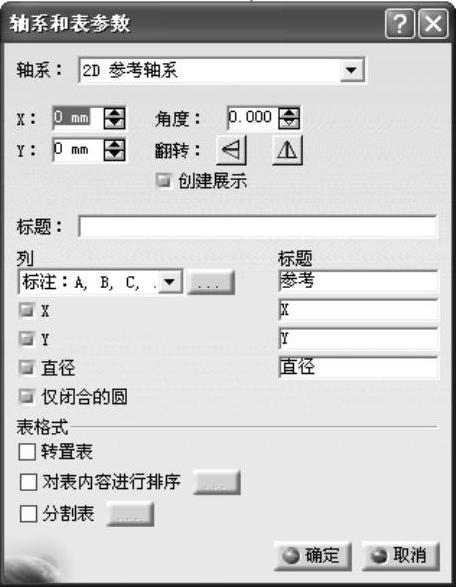This screenshot has width=456, height=587.
Task: Click the 参考 column title field
Action: (x=358, y=281)
